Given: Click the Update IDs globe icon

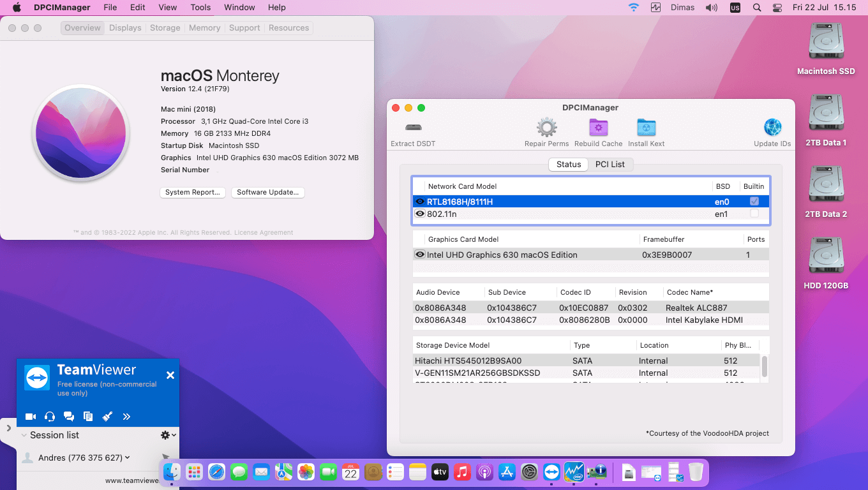Looking at the screenshot, I should click(x=772, y=128).
